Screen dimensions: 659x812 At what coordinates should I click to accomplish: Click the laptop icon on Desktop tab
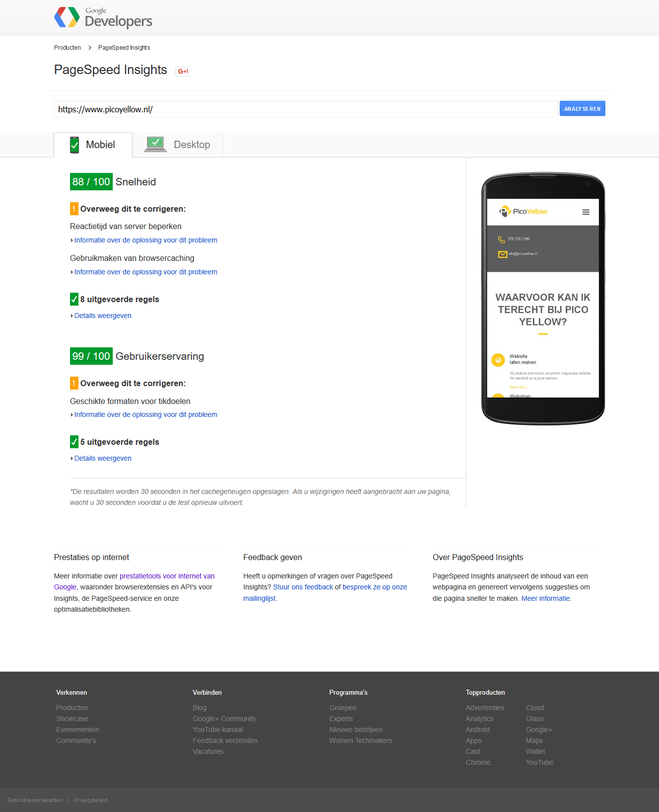pos(155,145)
